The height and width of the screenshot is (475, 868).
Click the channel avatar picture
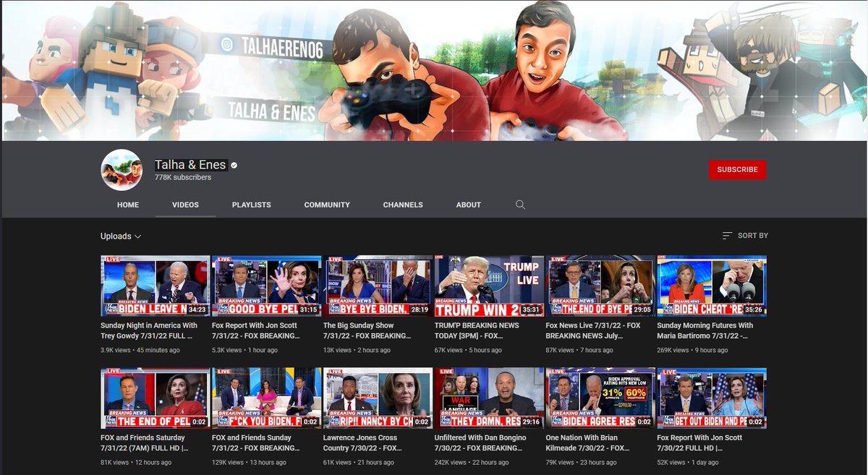click(x=122, y=170)
